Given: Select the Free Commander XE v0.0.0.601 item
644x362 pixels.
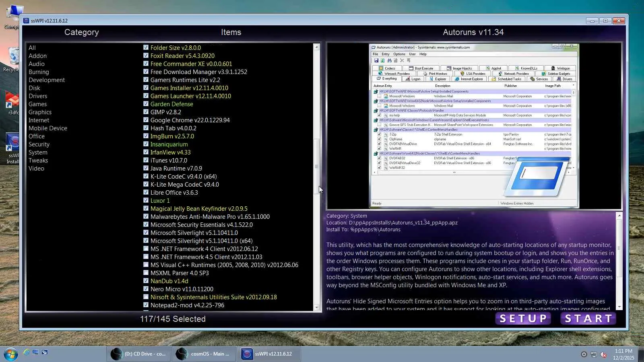Looking at the screenshot, I should coord(191,64).
